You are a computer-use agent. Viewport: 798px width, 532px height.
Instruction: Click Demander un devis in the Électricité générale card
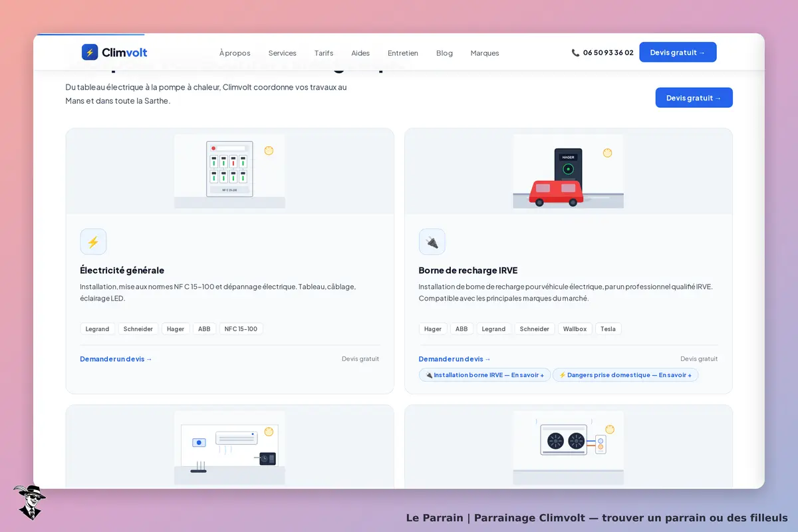116,359
